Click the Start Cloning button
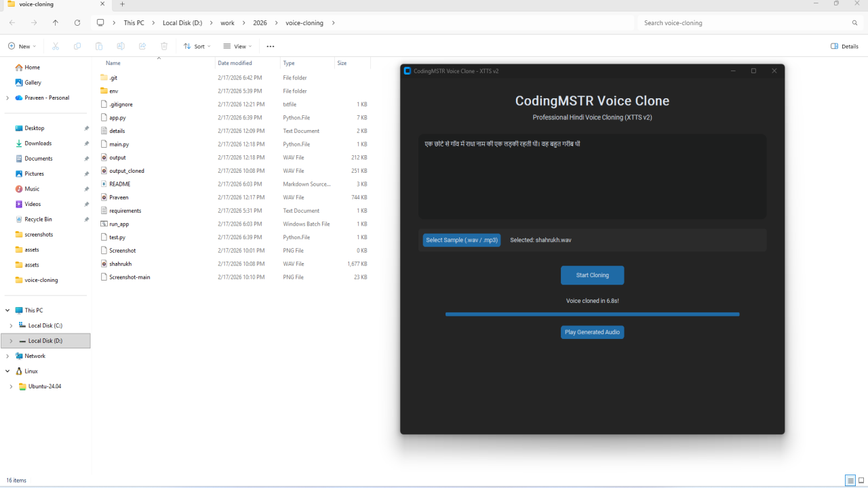 click(592, 275)
